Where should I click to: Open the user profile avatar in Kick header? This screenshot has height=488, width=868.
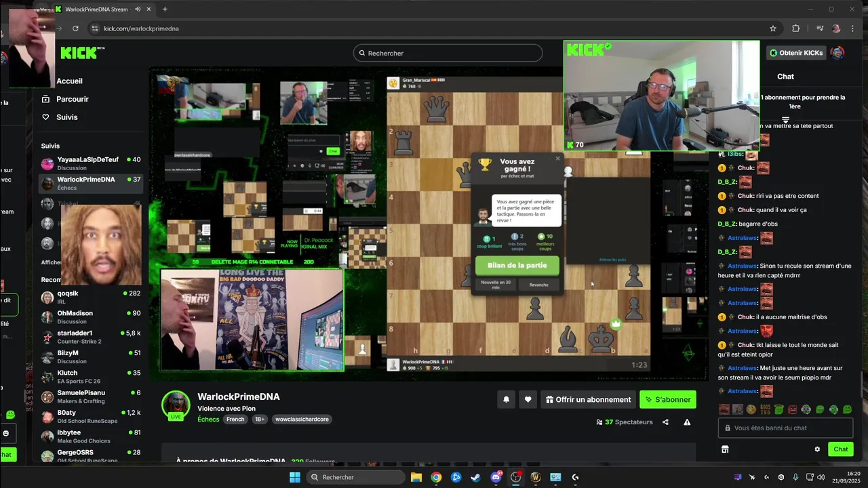(x=837, y=53)
